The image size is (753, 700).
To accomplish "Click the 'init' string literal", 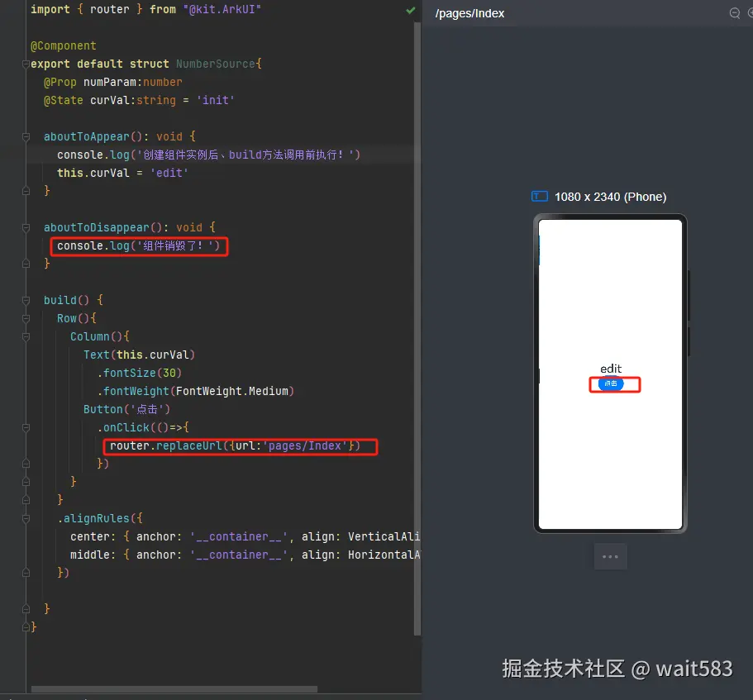I will click(215, 100).
